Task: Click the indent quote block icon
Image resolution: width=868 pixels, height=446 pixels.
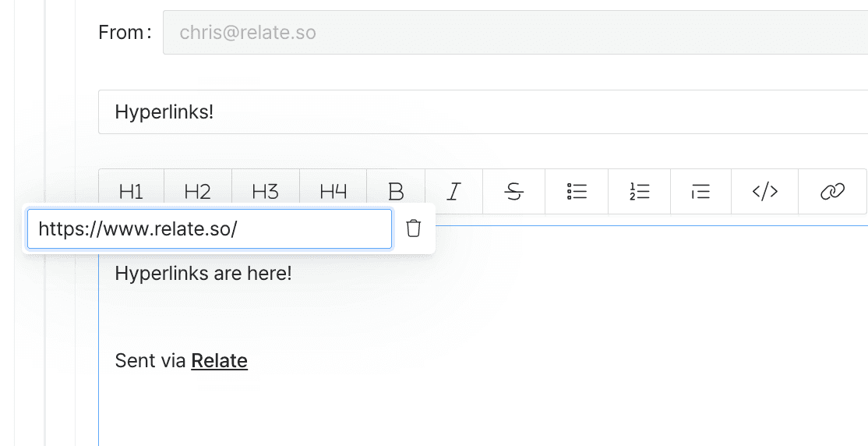Action: coord(700,192)
